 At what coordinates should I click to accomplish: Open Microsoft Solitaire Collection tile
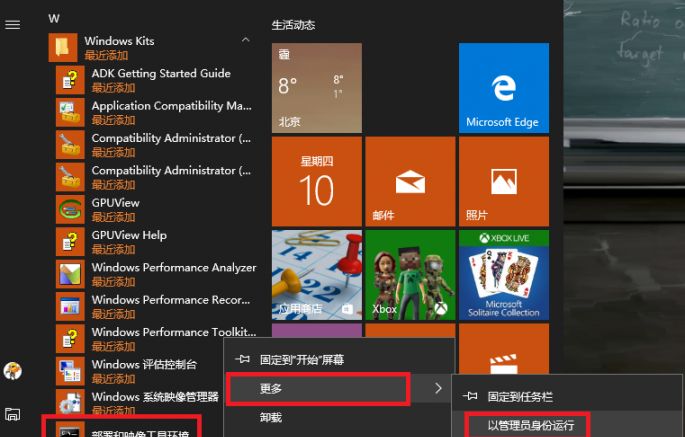(x=504, y=275)
